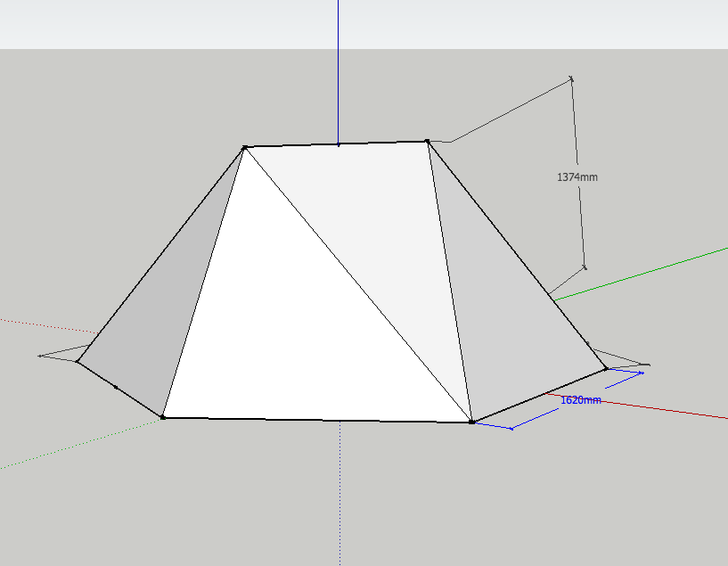Viewport: 728px width, 566px height.
Task: Click the solid blue vertical axis above the shape
Action: pos(338,72)
